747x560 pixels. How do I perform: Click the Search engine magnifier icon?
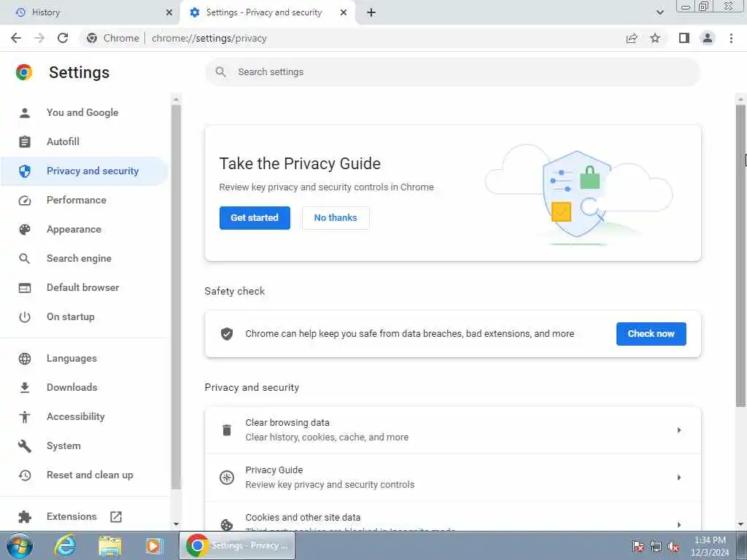(25, 259)
